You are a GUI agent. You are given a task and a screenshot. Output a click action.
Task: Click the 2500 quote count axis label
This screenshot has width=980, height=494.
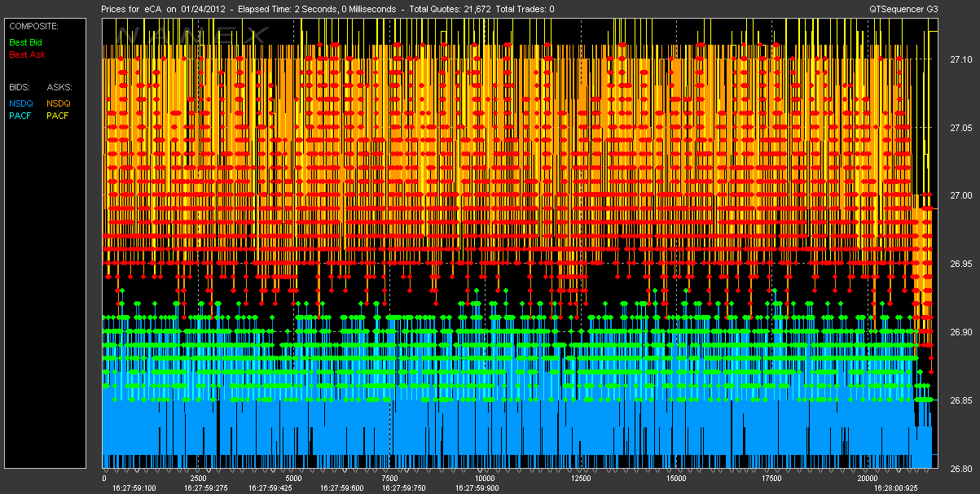[x=199, y=479]
